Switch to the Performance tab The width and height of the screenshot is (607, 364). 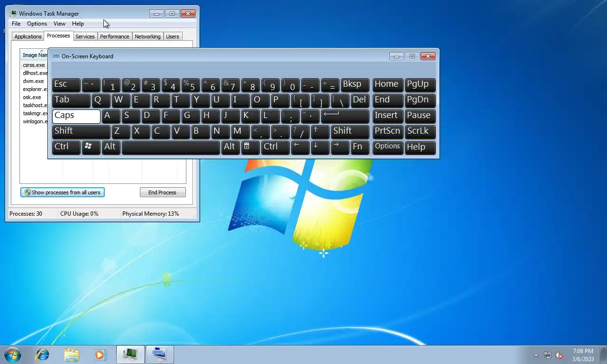(x=114, y=36)
